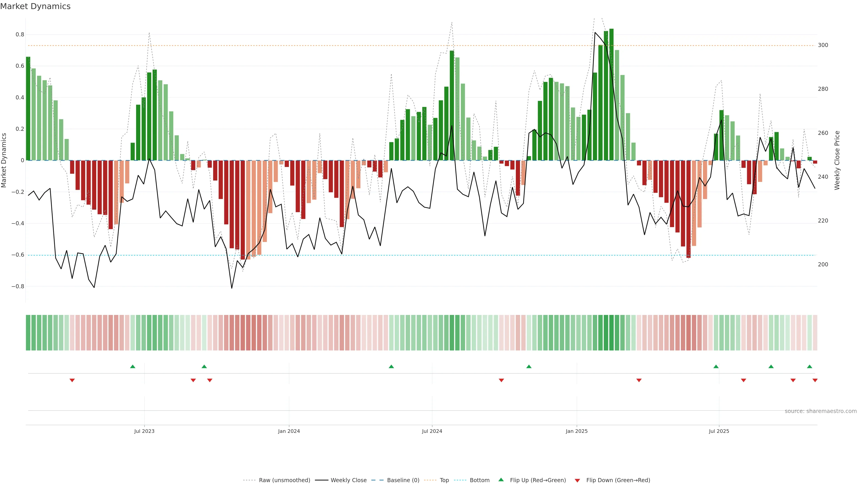The width and height of the screenshot is (868, 488).
Task: Click the Flip Up marker before Jul 2024
Action: tap(391, 366)
